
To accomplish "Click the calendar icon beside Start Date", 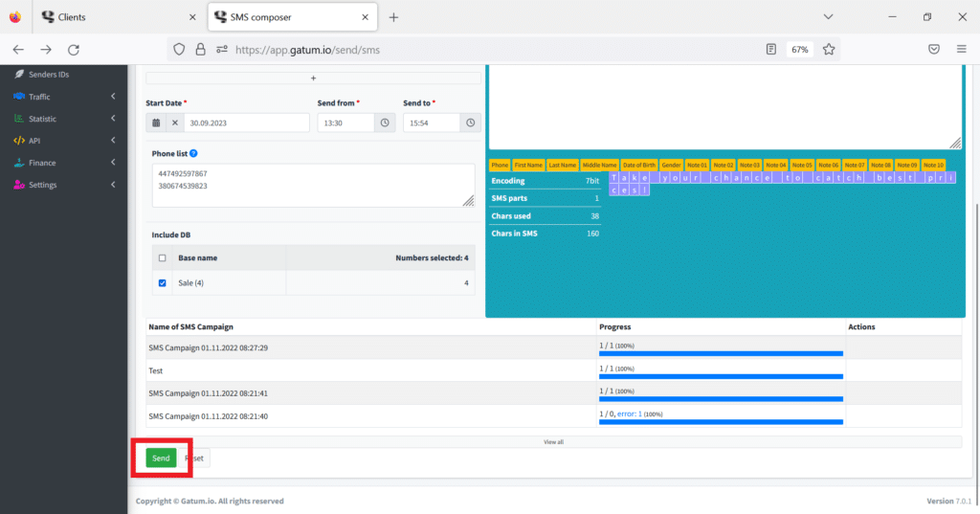I will click(156, 123).
